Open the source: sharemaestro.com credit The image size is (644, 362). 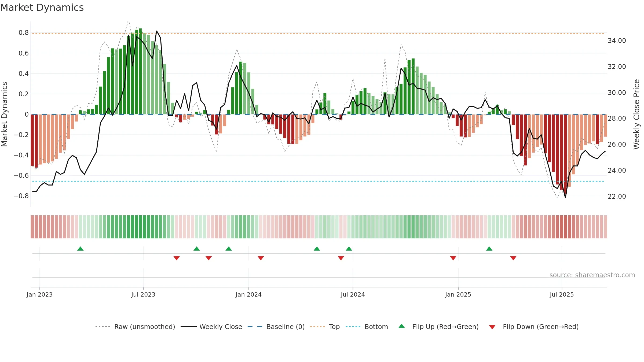592,275
